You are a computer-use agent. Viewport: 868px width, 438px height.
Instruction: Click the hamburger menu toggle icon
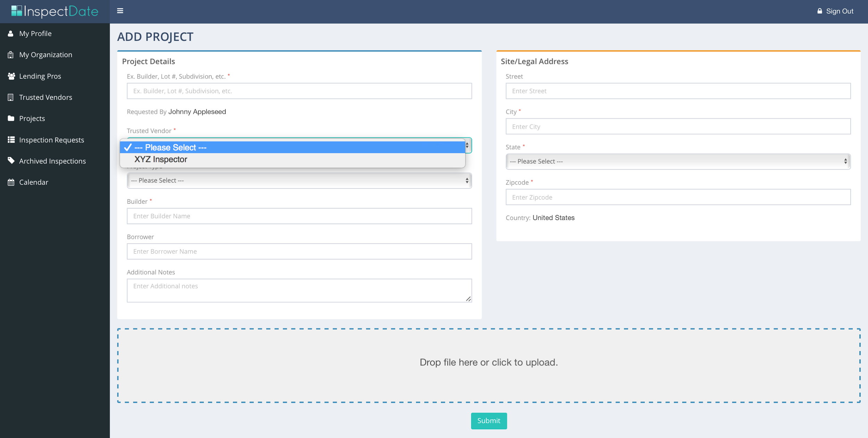point(120,11)
